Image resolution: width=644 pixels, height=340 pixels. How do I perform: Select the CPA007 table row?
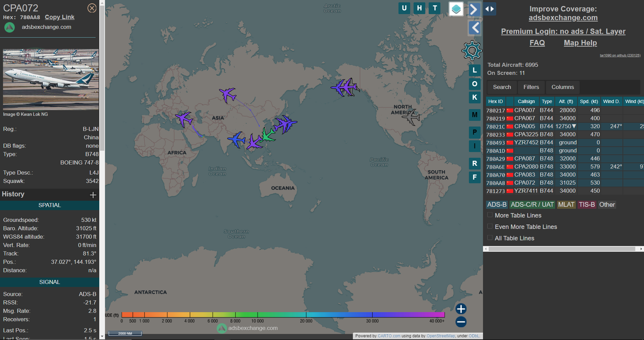[565, 110]
